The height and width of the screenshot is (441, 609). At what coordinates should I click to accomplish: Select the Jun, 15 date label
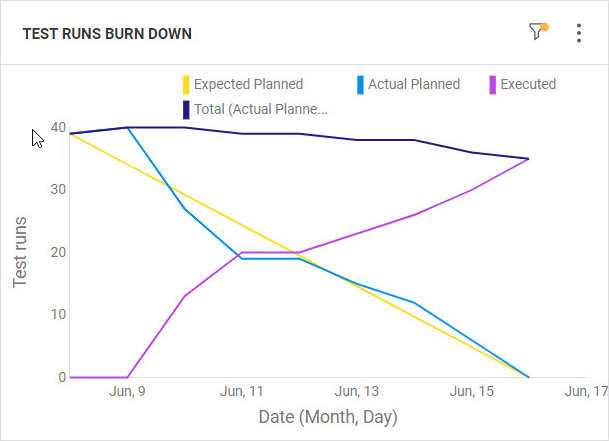[471, 391]
